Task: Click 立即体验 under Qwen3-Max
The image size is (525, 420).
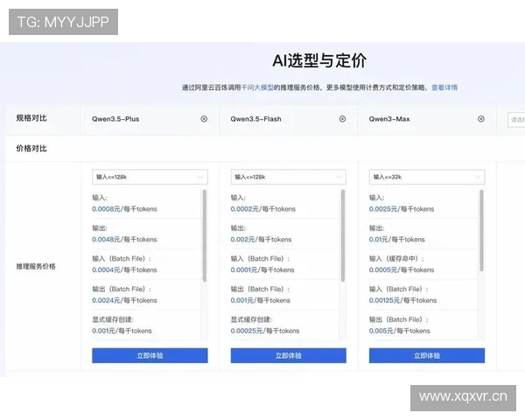Action: [427, 355]
